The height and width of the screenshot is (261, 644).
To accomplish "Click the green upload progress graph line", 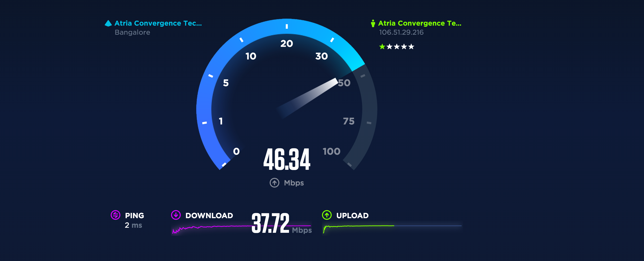I will [x=358, y=227].
